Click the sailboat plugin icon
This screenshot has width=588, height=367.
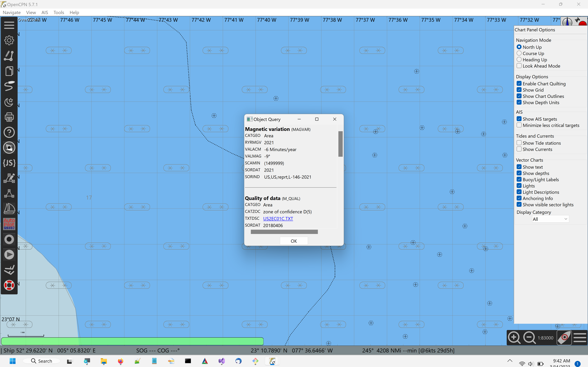[9, 209]
